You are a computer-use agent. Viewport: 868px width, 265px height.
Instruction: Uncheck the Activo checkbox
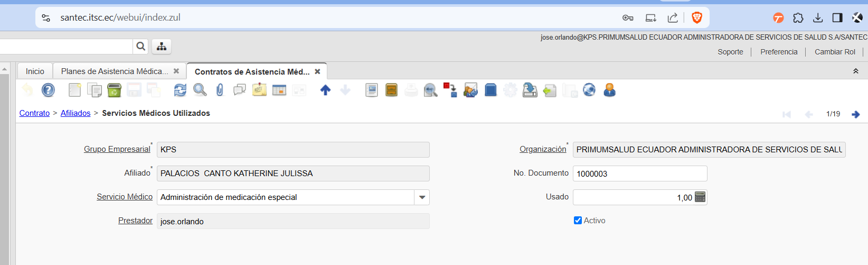(578, 221)
